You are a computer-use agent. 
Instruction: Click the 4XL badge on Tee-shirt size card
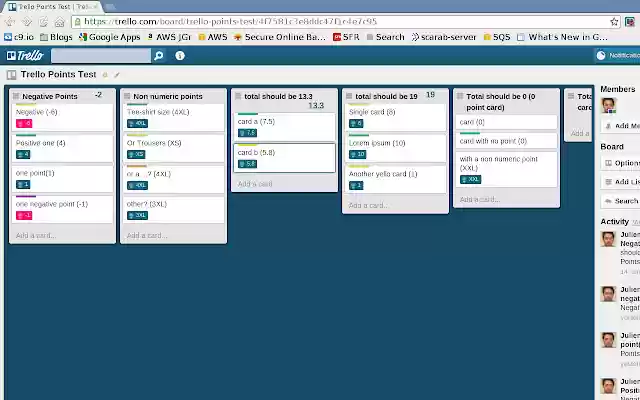pyautogui.click(x=137, y=123)
